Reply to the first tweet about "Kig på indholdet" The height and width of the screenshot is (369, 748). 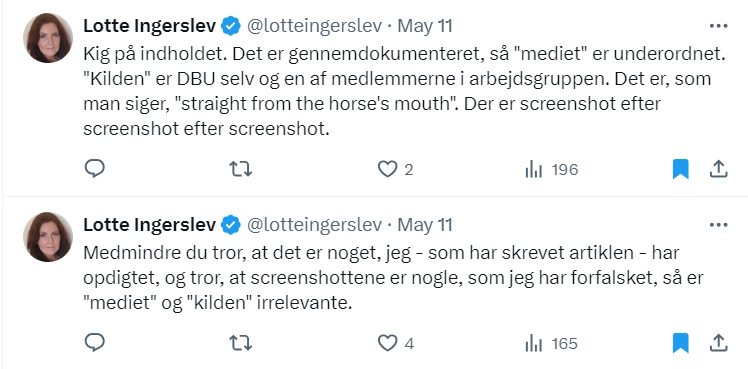[94, 169]
